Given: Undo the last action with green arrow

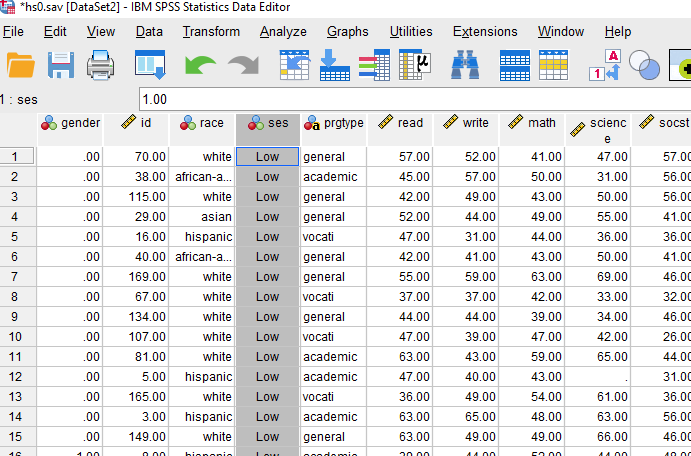Looking at the screenshot, I should tap(200, 67).
